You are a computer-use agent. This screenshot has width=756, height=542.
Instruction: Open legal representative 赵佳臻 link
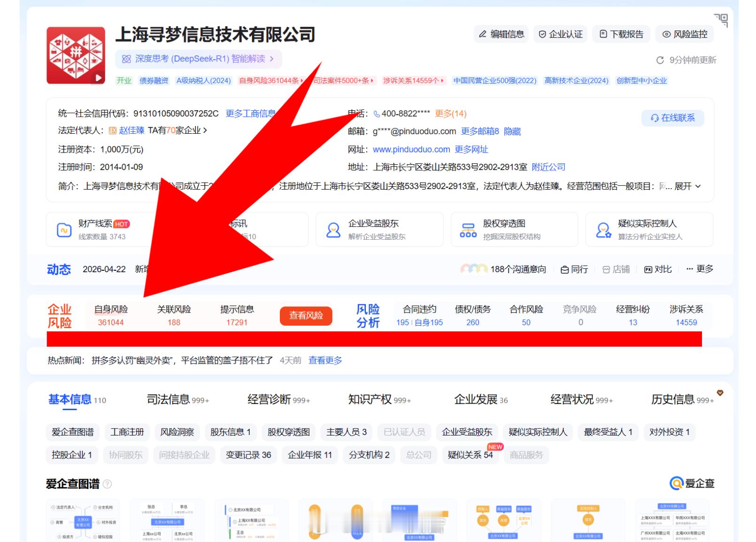coord(131,130)
